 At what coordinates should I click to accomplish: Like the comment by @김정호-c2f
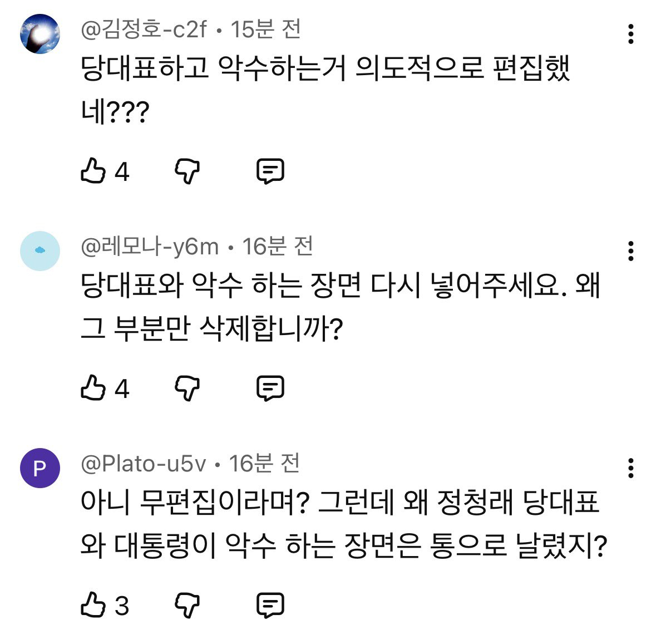[x=93, y=171]
